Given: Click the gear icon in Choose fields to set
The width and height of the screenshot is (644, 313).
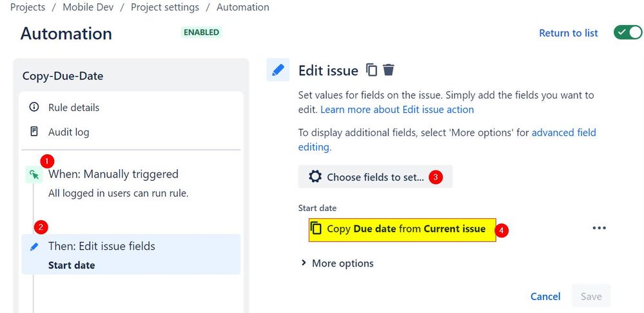Looking at the screenshot, I should tap(315, 177).
